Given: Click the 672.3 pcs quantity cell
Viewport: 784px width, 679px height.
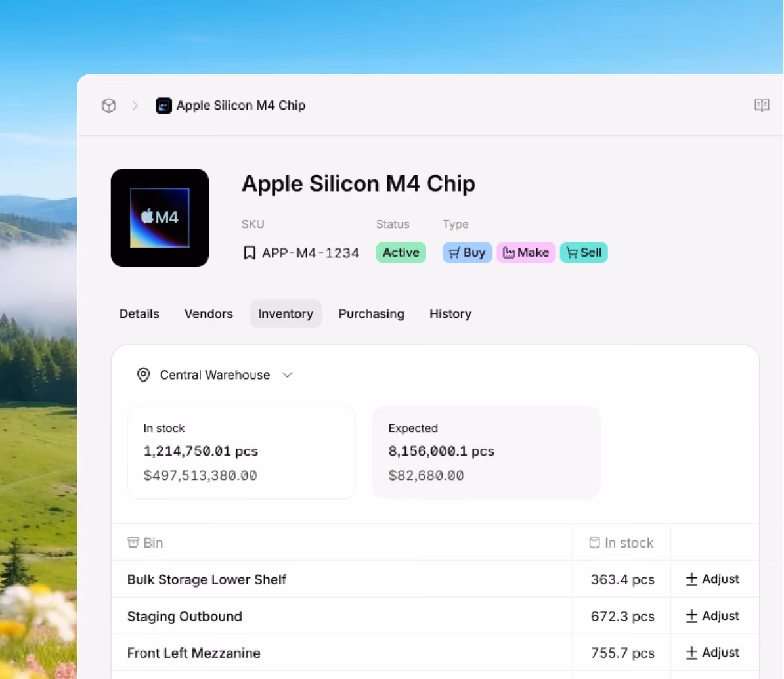Looking at the screenshot, I should click(622, 617).
